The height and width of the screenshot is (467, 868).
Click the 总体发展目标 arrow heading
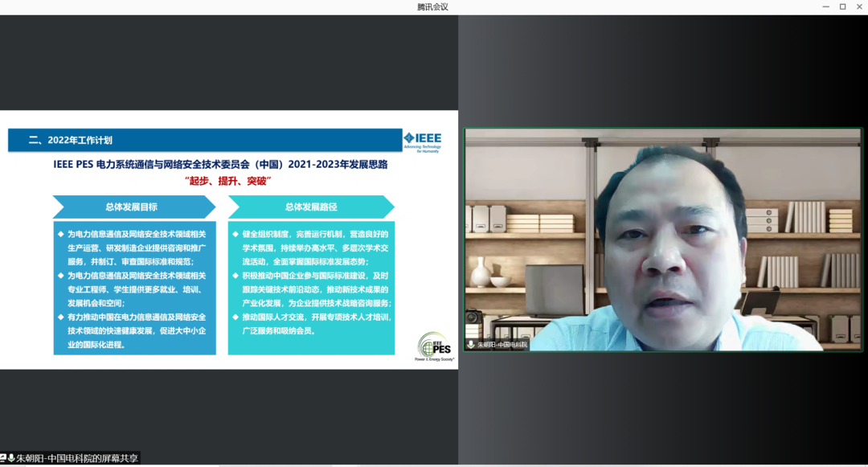[134, 207]
